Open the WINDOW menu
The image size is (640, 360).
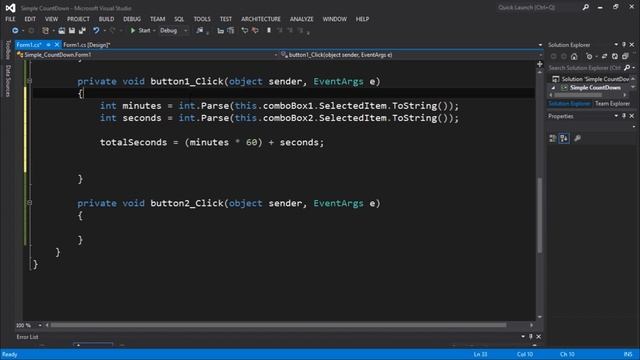pos(335,19)
